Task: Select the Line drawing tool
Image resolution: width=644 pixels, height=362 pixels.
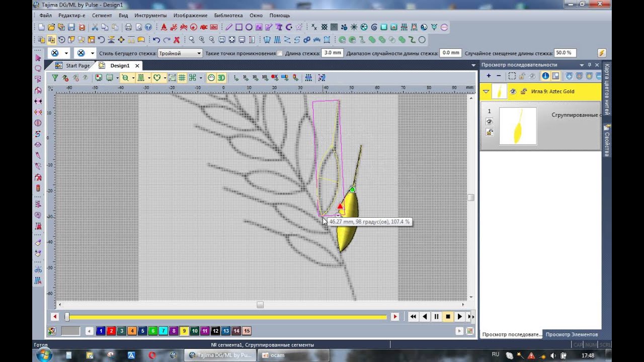Action: (229, 27)
